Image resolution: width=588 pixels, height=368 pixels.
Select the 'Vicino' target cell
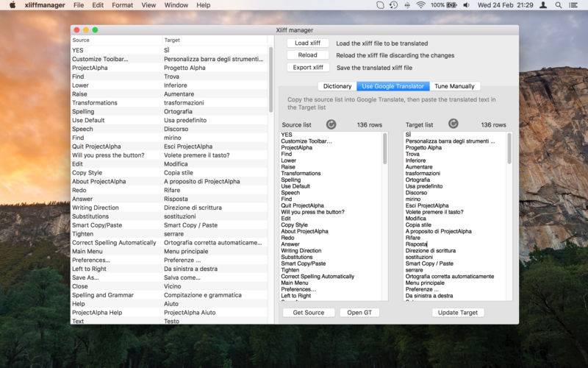coord(172,286)
